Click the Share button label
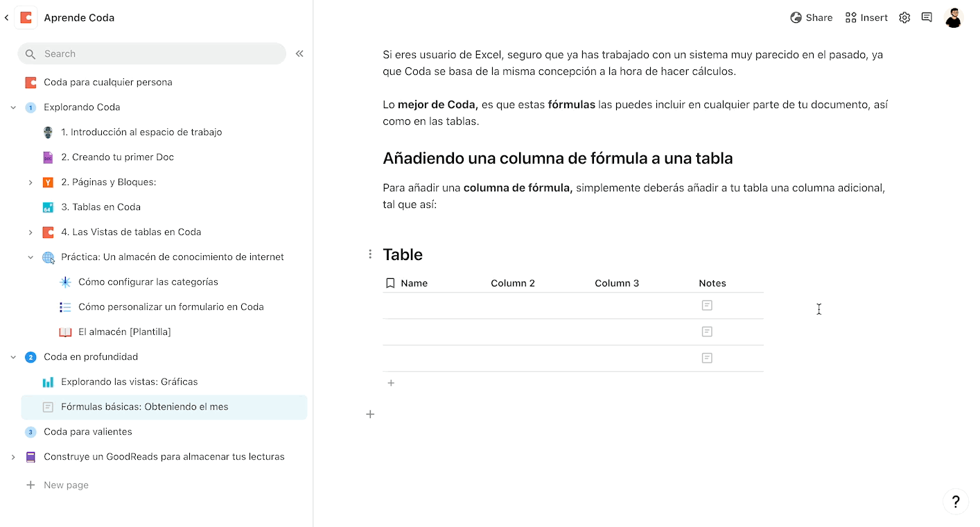 [819, 17]
